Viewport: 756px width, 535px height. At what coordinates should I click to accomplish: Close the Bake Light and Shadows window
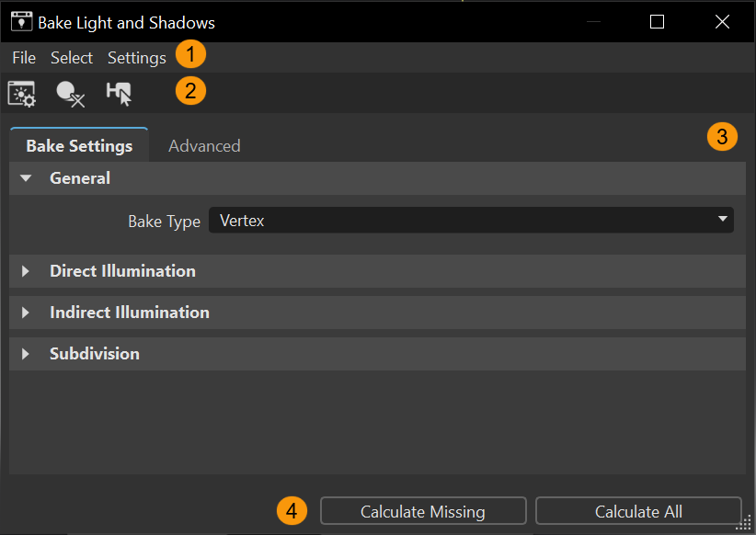(721, 22)
